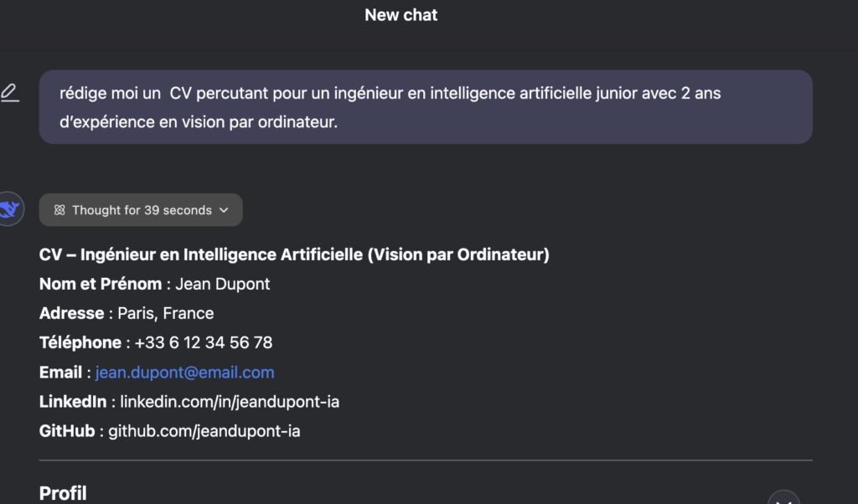Open the jean.dupont@email.com link
Viewport: 858px width, 504px height.
[185, 373]
